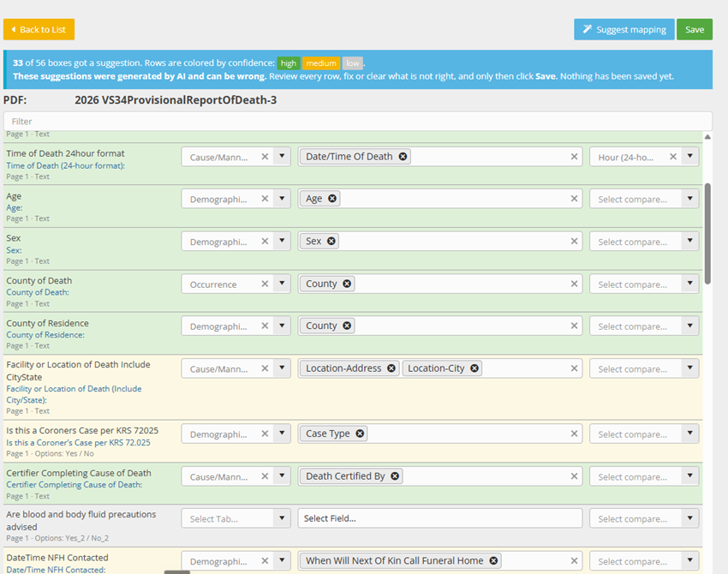Click Select Field box for blood precautions row
The height and width of the screenshot is (574, 728).
pyautogui.click(x=439, y=518)
